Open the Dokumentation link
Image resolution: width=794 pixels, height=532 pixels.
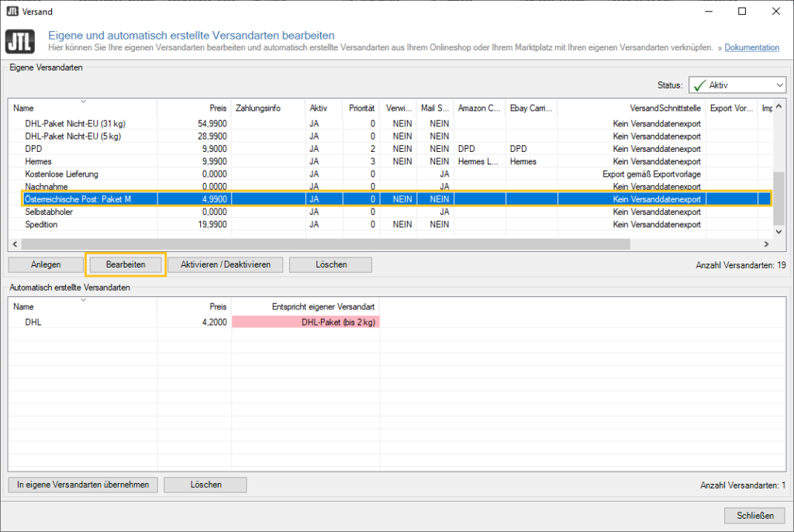tap(751, 48)
